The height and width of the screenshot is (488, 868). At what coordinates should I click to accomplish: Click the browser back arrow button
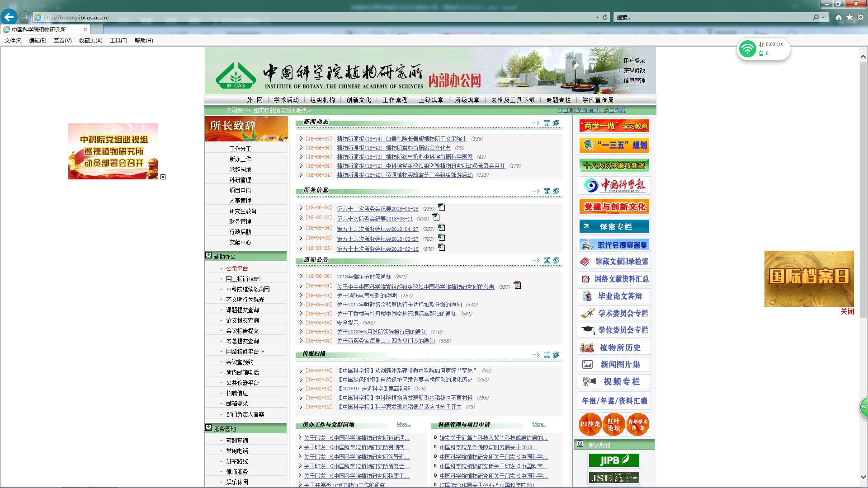coord(9,17)
